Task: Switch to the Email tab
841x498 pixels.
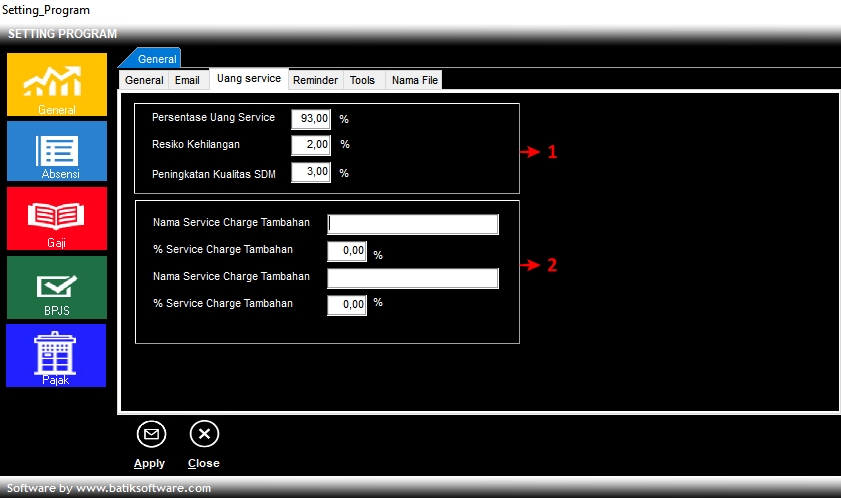Action: pos(187,80)
